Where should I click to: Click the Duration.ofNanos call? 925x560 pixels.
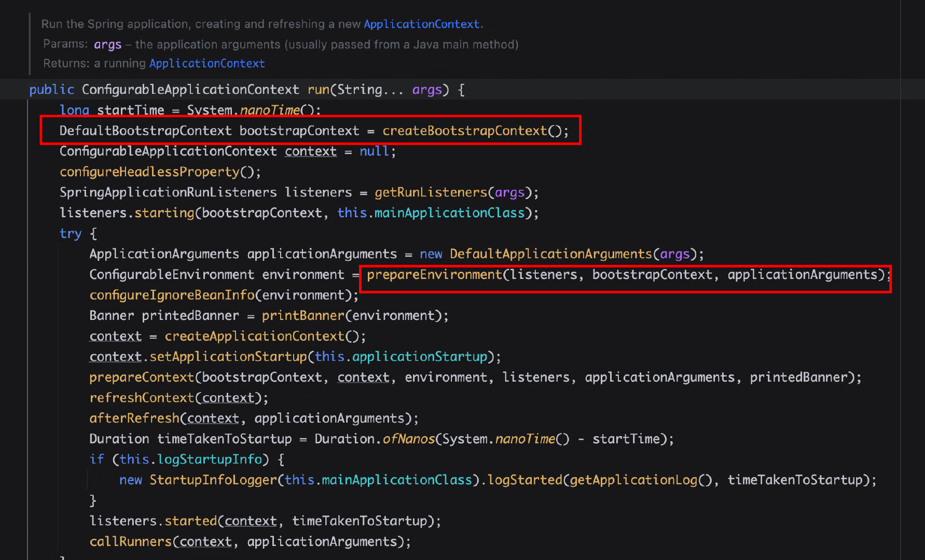coord(375,439)
